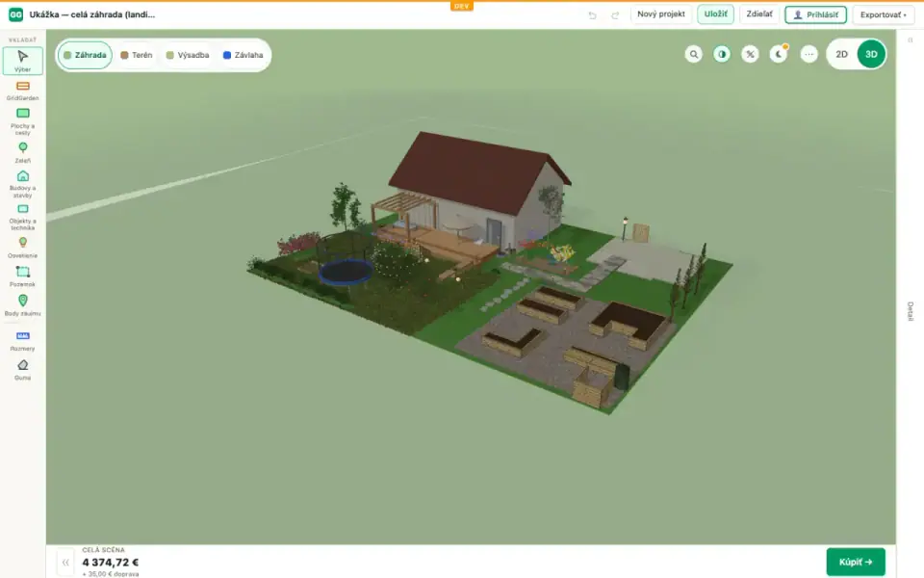Click the magnifier search icon
This screenshot has height=578, width=924.
pyautogui.click(x=694, y=54)
